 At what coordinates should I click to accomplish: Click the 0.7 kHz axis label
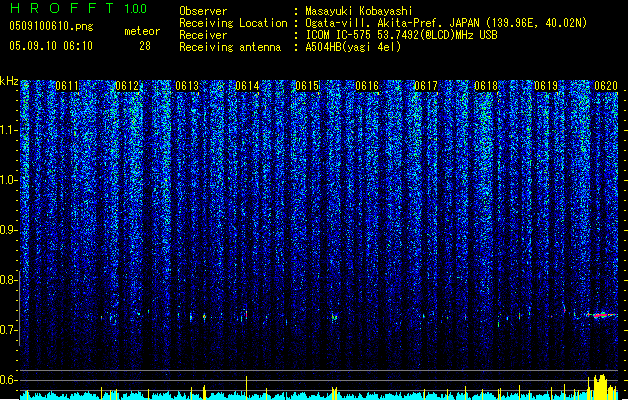[9, 330]
